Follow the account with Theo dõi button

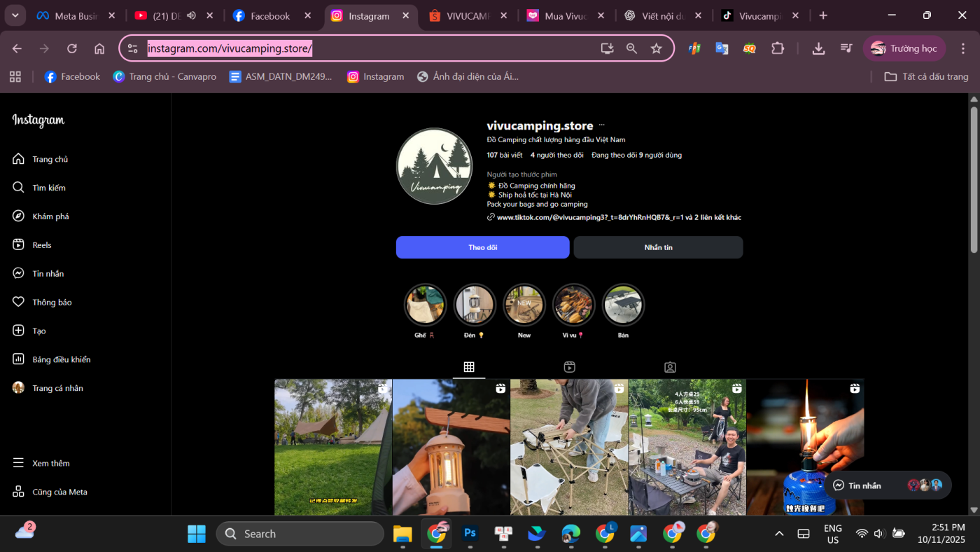click(482, 247)
